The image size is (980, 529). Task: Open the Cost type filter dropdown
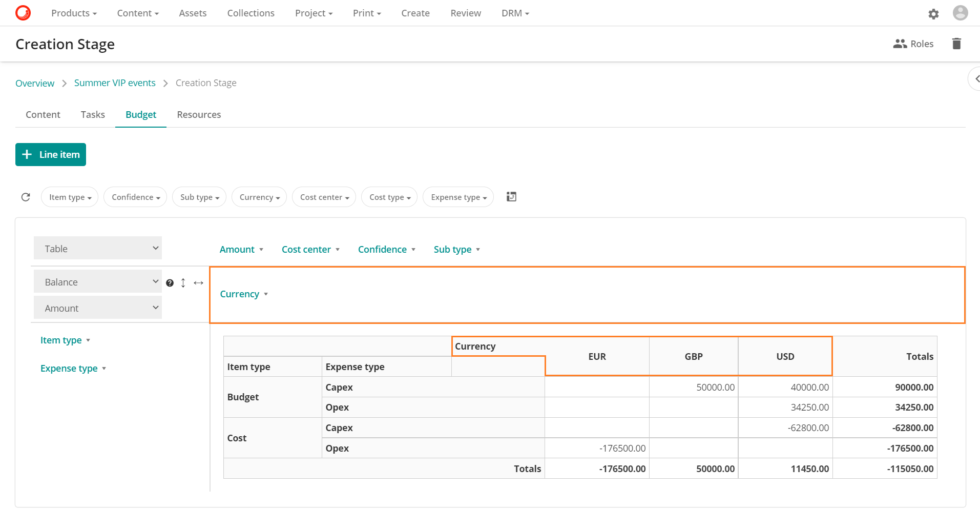(389, 197)
